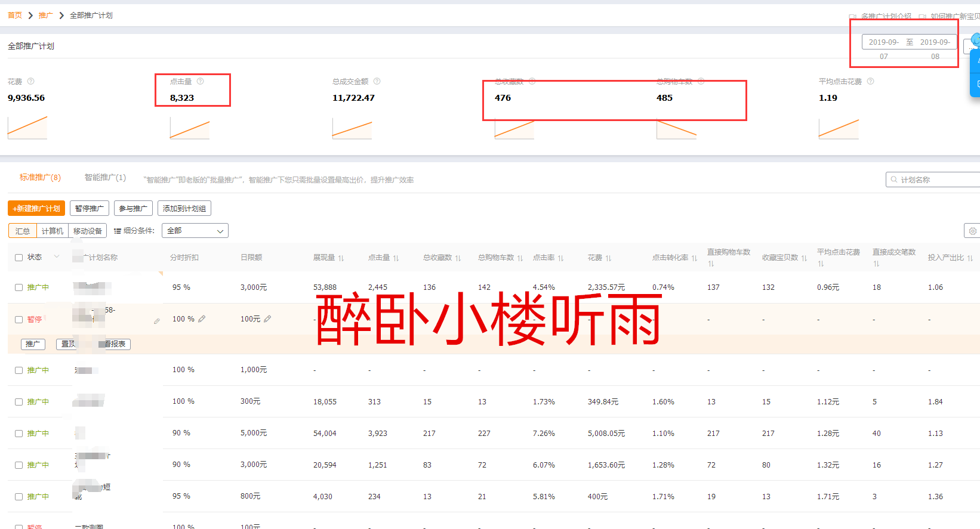Viewport: 980px width, 529px height.
Task: Select 汇总 device tab
Action: click(x=23, y=231)
